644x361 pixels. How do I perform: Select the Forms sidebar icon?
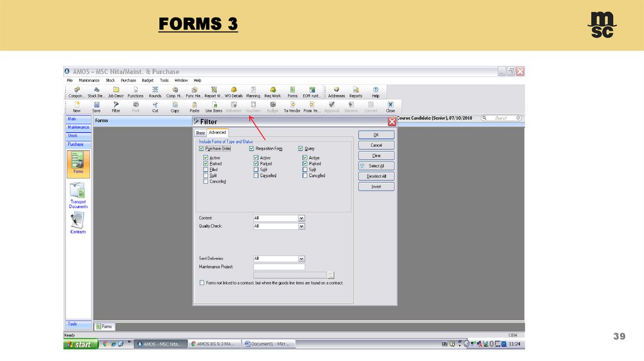(x=78, y=164)
